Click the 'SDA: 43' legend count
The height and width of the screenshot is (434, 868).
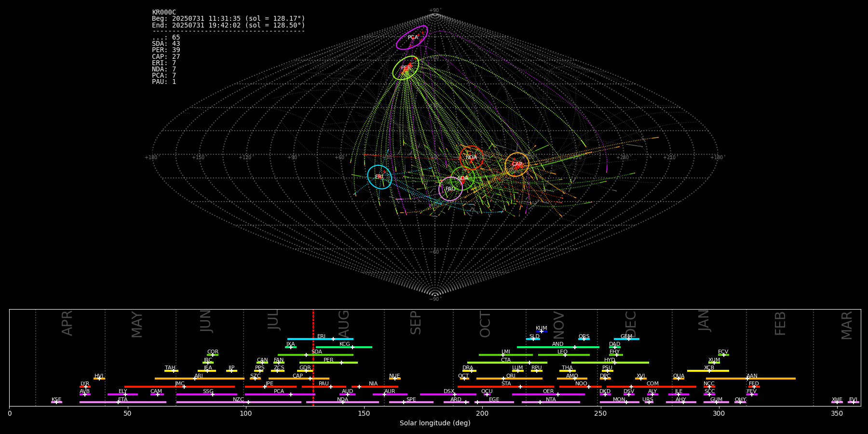point(166,44)
